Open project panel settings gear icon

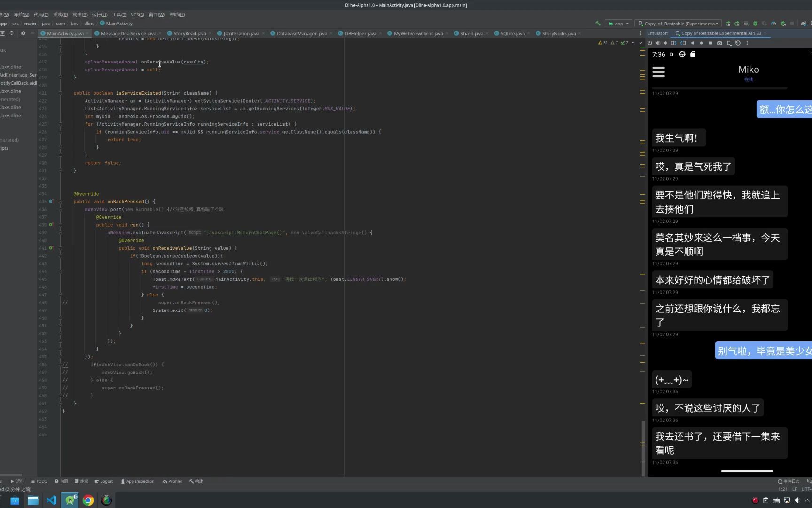pyautogui.click(x=23, y=33)
